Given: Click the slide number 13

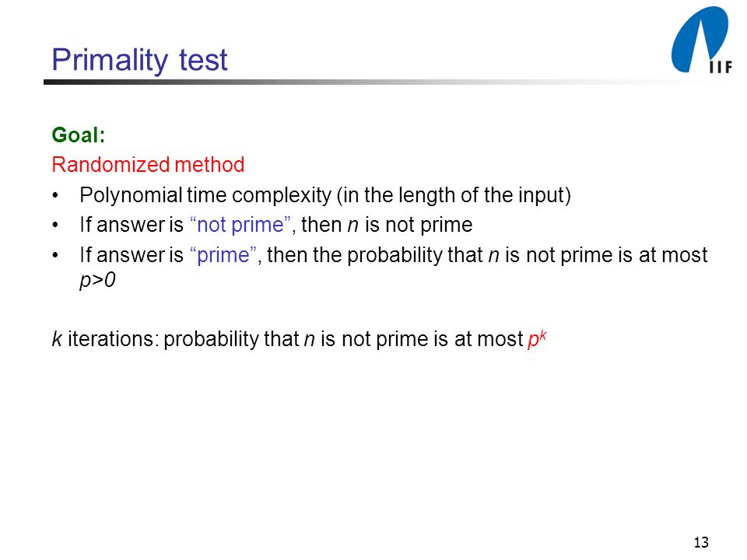Looking at the screenshot, I should tap(701, 542).
